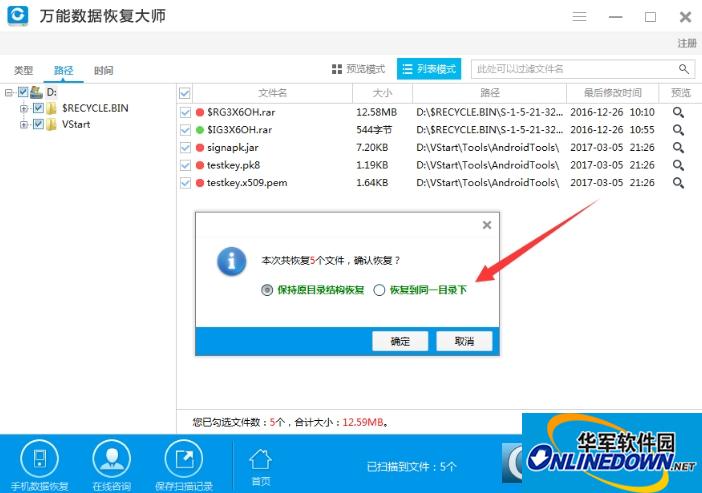Sort by 大小 column header
The image size is (702, 493).
(382, 93)
